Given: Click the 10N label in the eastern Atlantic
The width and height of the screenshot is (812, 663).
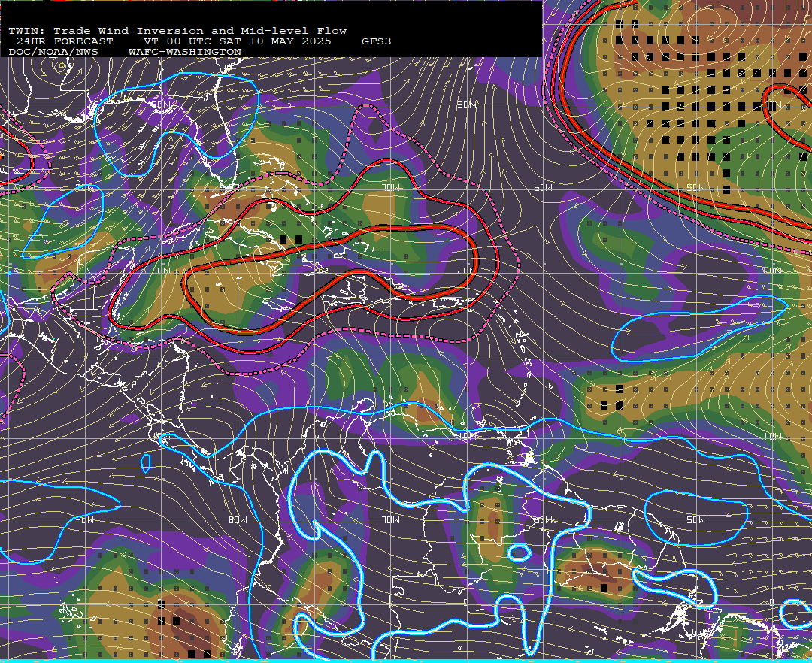Looking at the screenshot, I should [771, 436].
